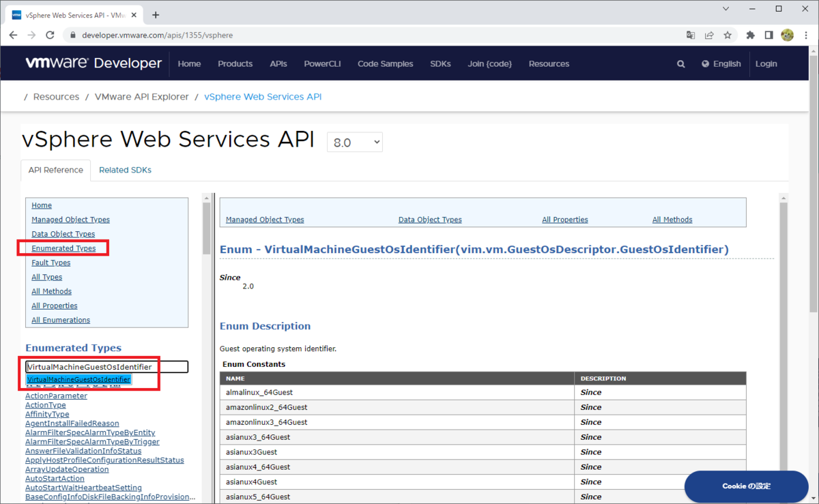Viewport: 819px width, 504px height.
Task: Toggle the browser side panel icon
Action: pyautogui.click(x=768, y=35)
